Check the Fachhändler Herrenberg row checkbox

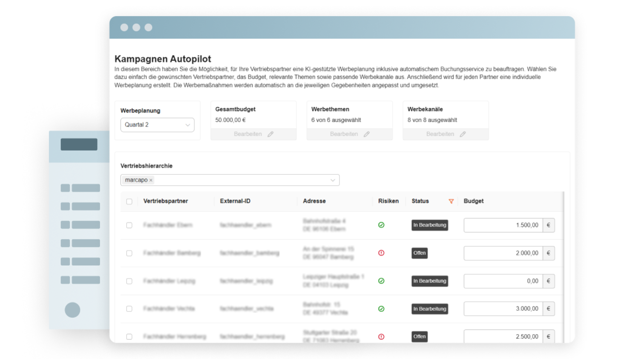129,336
